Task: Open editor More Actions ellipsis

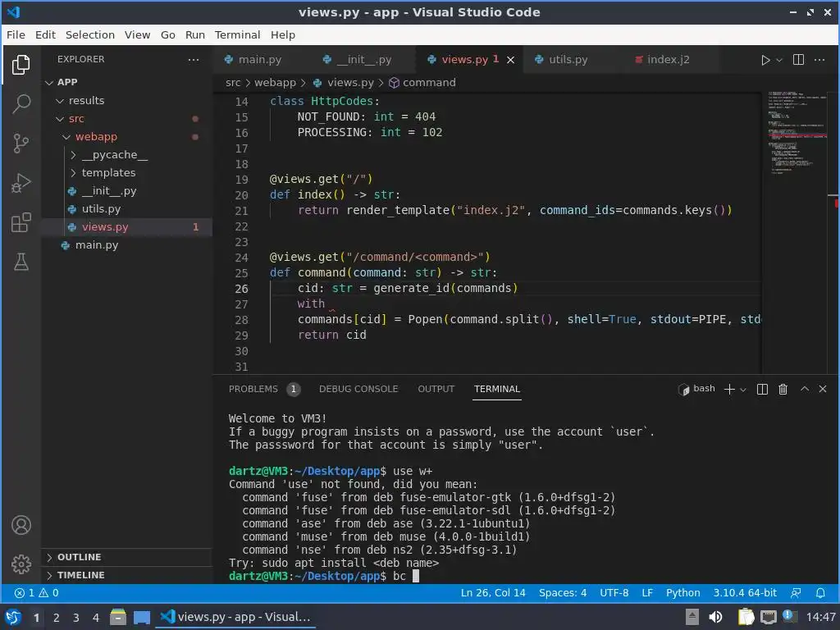Action: tap(819, 59)
